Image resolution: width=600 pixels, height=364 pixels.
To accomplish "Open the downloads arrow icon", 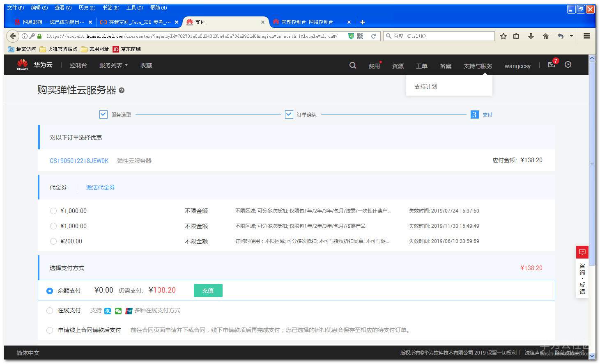I will (531, 36).
